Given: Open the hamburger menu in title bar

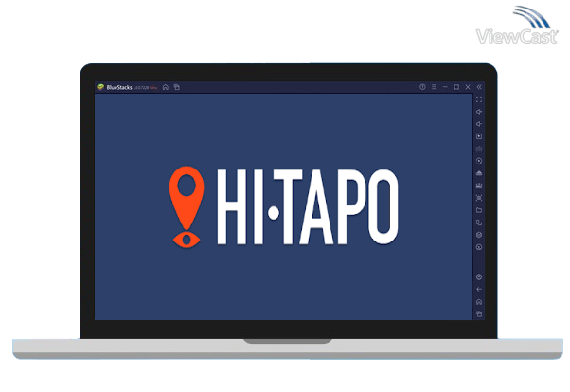Looking at the screenshot, I should tap(434, 87).
